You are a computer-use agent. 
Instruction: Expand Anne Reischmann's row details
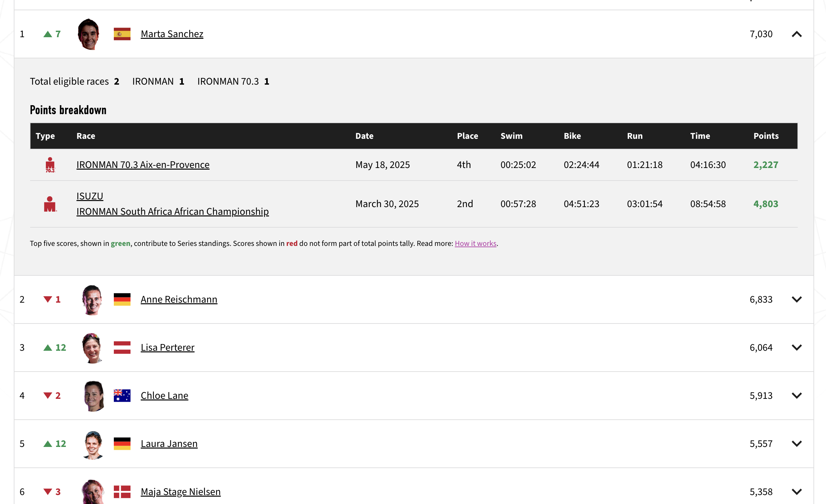coord(796,299)
